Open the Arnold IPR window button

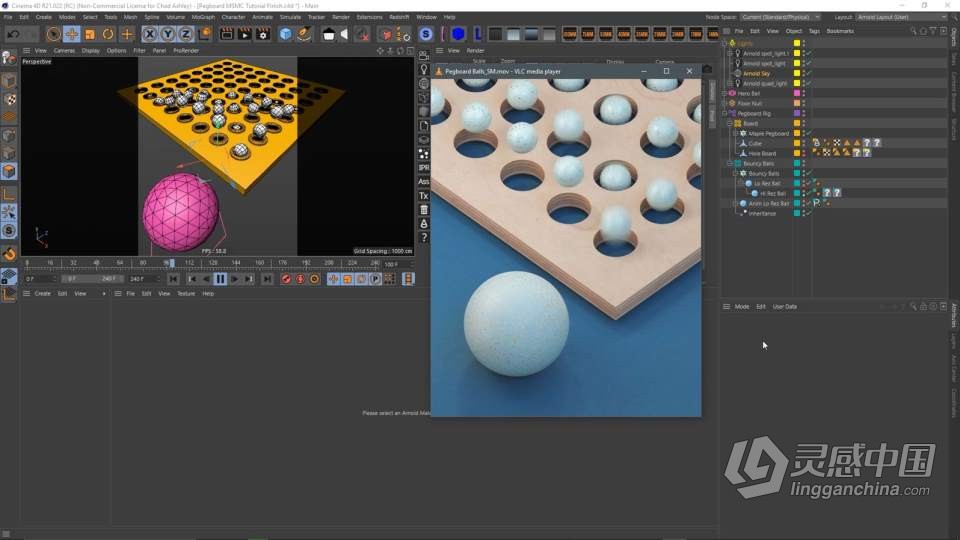point(424,168)
